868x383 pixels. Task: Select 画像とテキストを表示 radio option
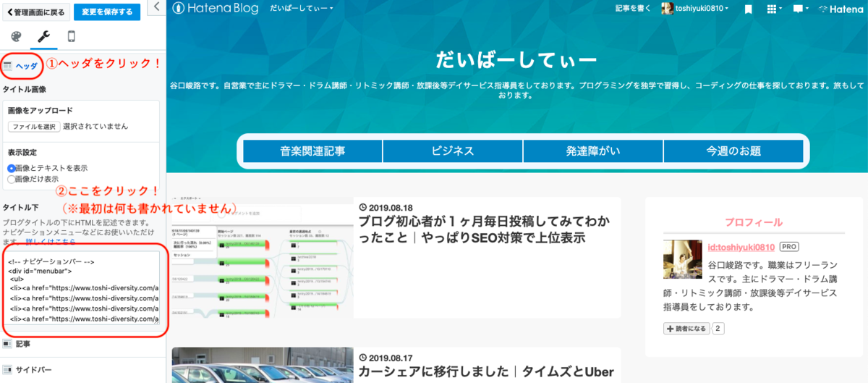[11, 168]
